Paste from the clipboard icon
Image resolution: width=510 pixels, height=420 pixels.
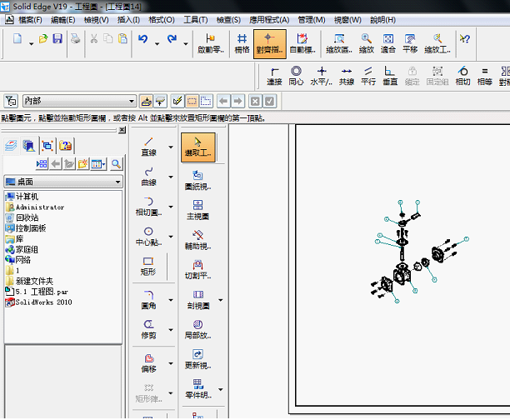click(x=122, y=38)
